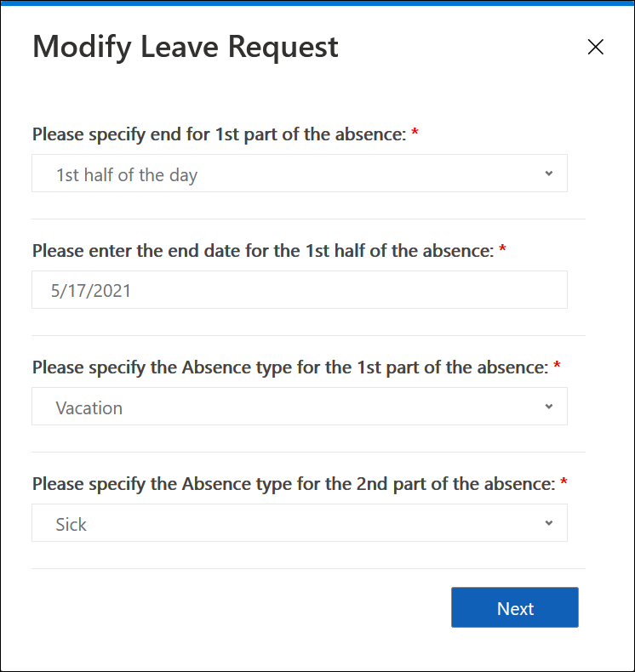
Task: Click the red asterisk after 'end for 1st part' label
Action: (415, 134)
